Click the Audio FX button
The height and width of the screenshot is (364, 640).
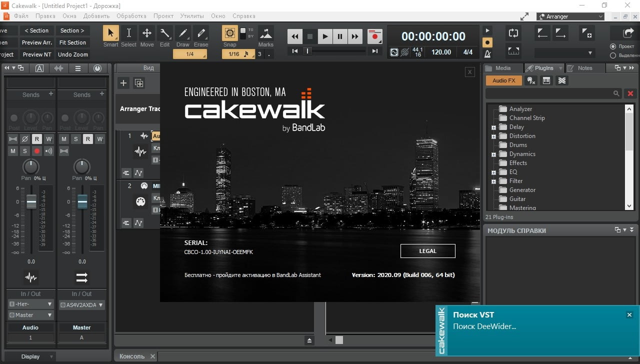click(x=503, y=80)
